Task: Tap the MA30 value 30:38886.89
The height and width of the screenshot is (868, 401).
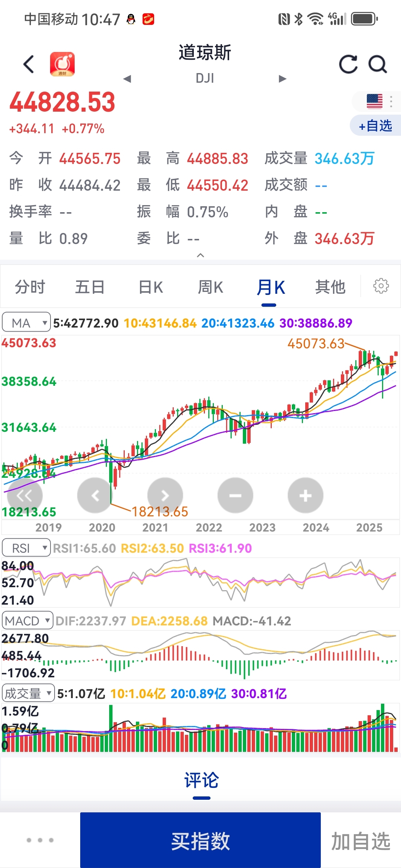Action: click(x=316, y=323)
